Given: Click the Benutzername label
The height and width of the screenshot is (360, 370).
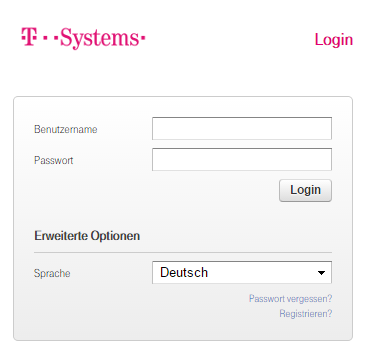Looking at the screenshot, I should [x=66, y=129].
